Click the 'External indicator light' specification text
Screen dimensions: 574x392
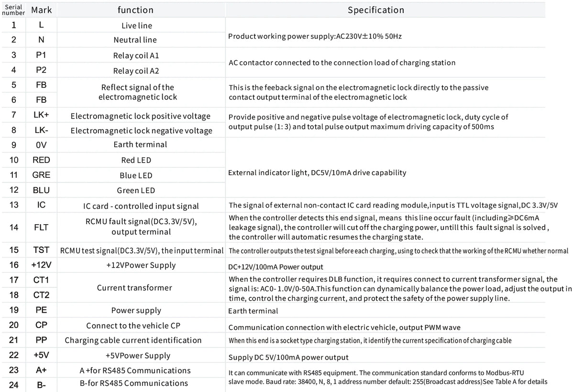pyautogui.click(x=318, y=173)
